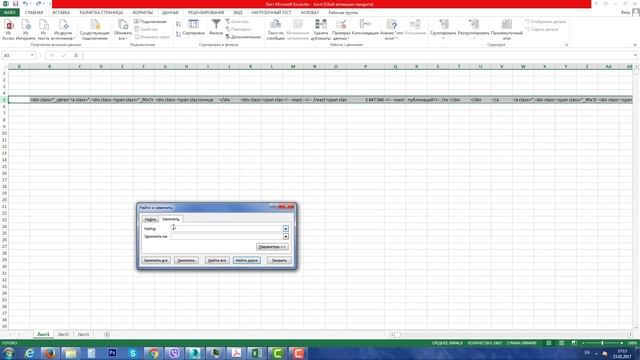Click the formula bar input area
Image resolution: width=640 pixels, height=360 pixels.
point(359,55)
